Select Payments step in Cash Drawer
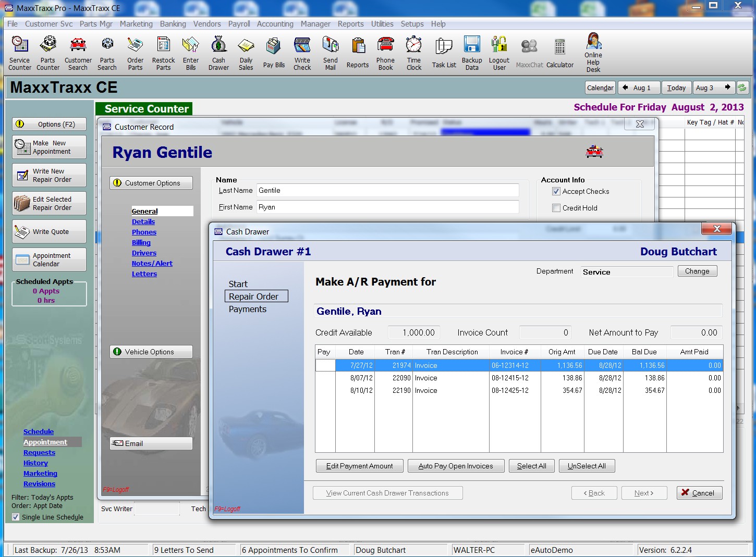 point(248,309)
